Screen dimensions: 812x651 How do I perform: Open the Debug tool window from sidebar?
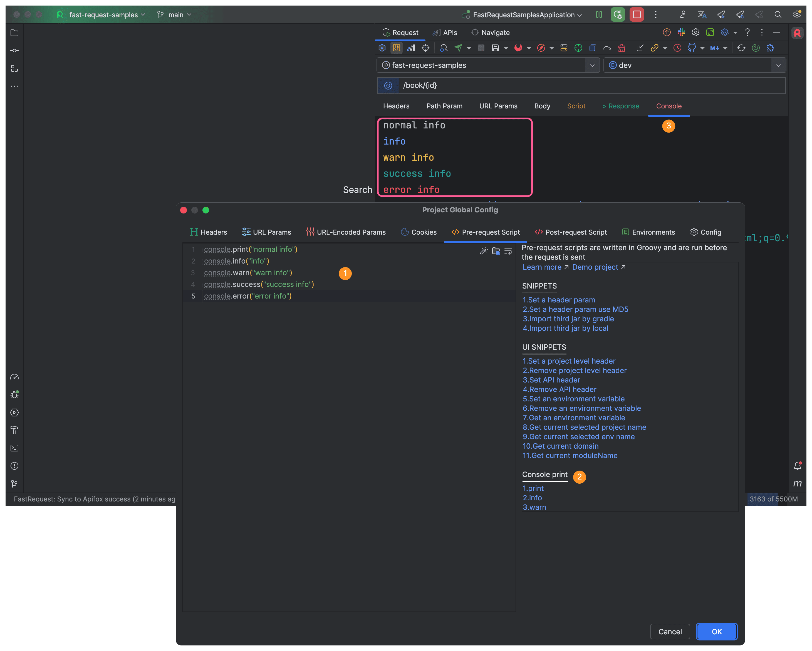point(14,395)
